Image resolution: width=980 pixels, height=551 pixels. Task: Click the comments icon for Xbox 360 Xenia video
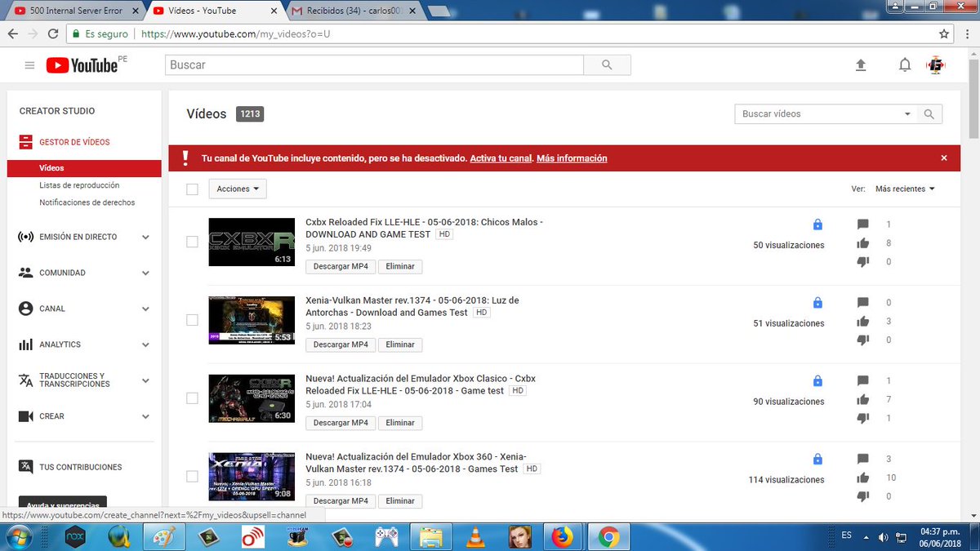(863, 459)
